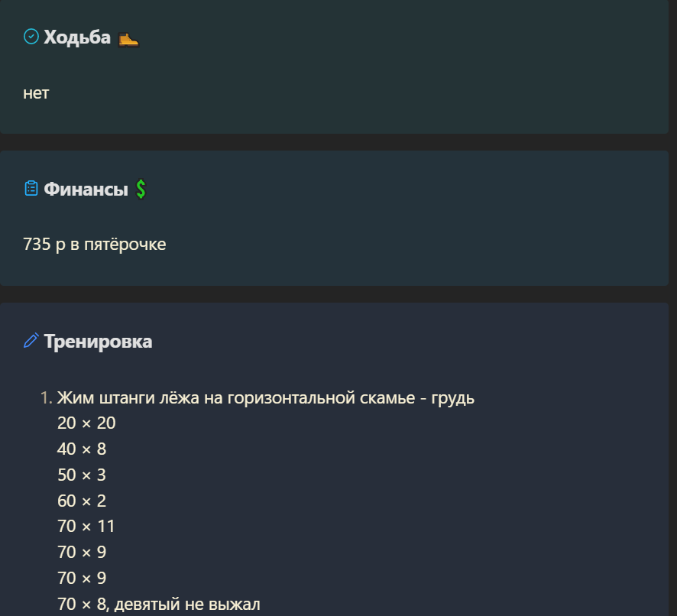Click the list number 1 marker
This screenshot has height=616, width=677.
(x=46, y=398)
